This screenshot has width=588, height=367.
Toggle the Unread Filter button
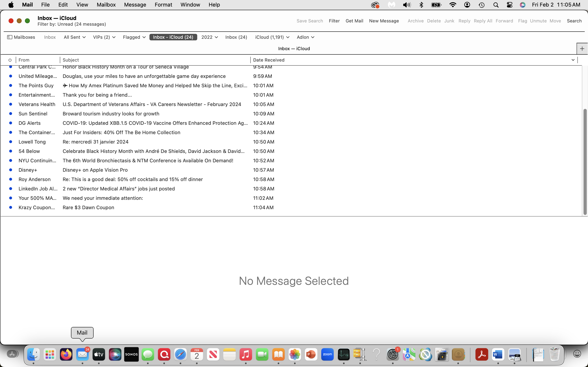point(334,21)
